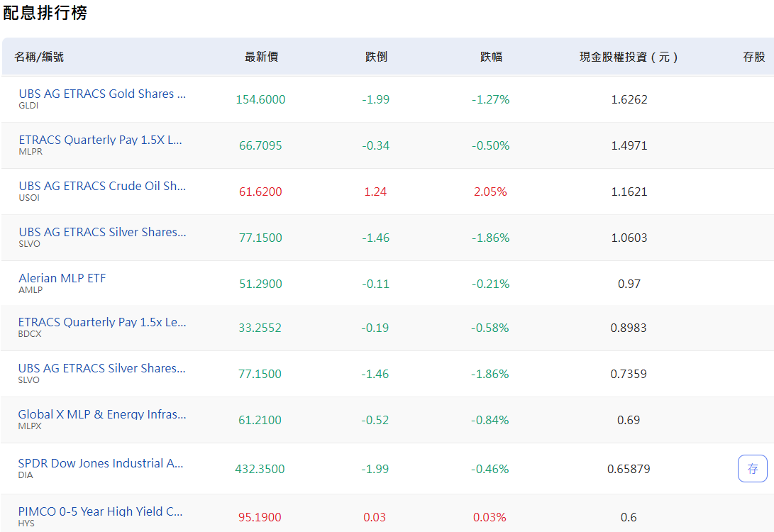
Task: Sort by 現金股權投資 (元) column header
Action: (x=629, y=57)
